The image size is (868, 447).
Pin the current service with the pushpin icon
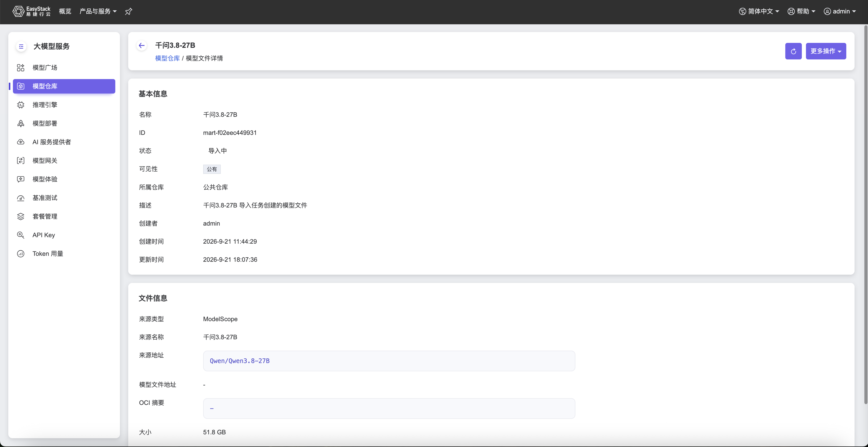click(x=128, y=11)
